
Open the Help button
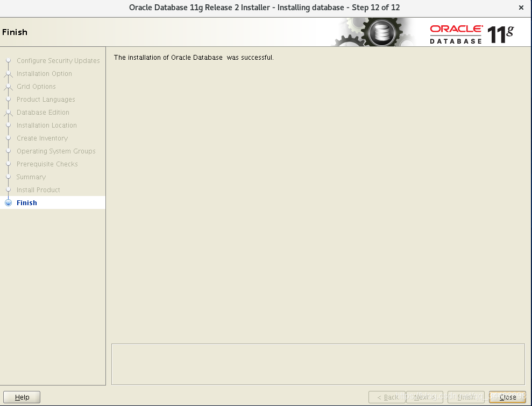click(x=22, y=397)
